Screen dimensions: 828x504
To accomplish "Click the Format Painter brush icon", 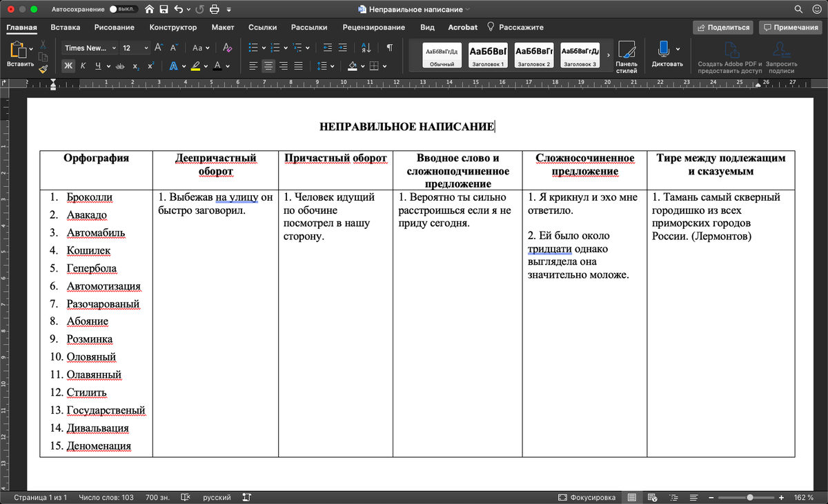I will point(43,68).
